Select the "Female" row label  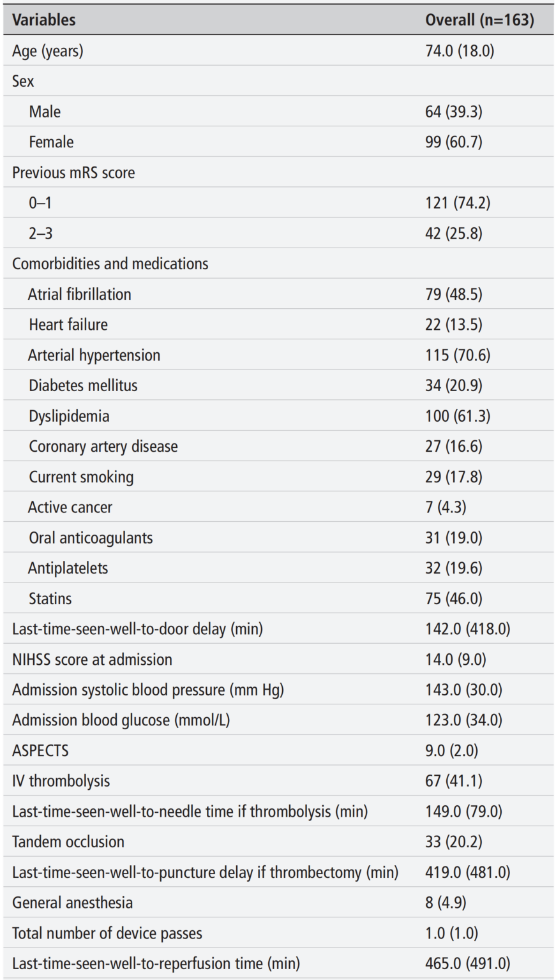coord(51,142)
